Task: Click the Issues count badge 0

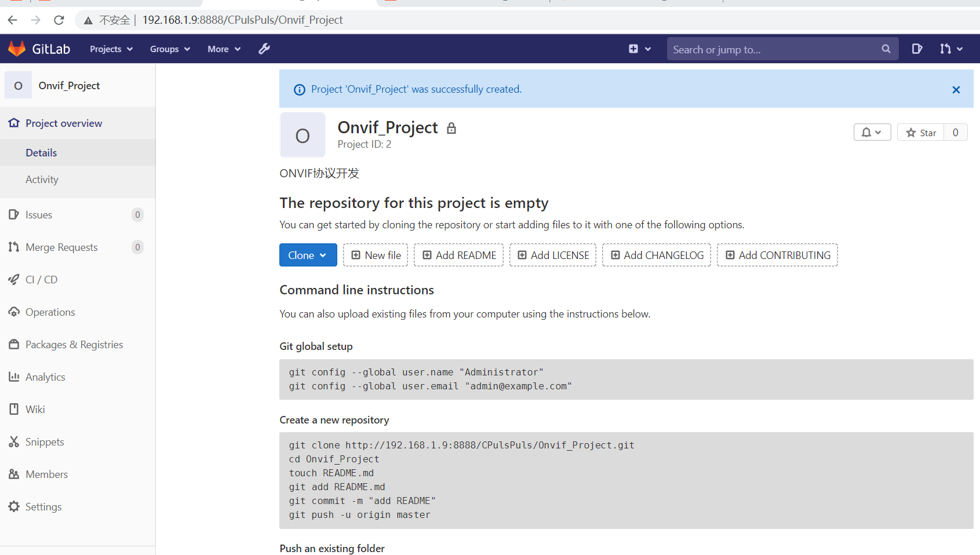Action: tap(137, 215)
